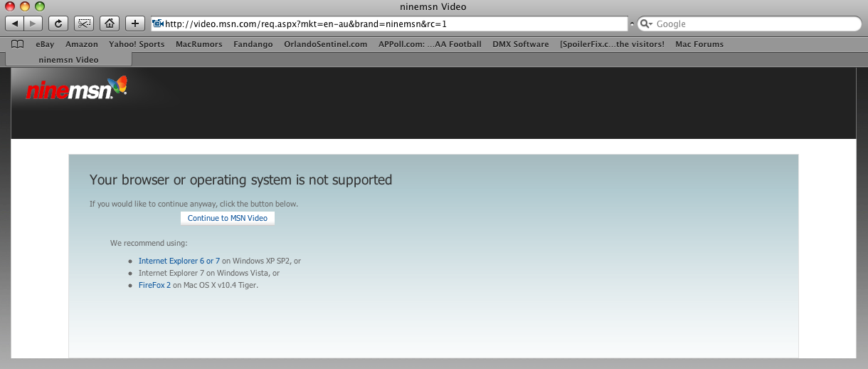Click the site favicon in the address bar
The image size is (868, 369).
tap(158, 24)
